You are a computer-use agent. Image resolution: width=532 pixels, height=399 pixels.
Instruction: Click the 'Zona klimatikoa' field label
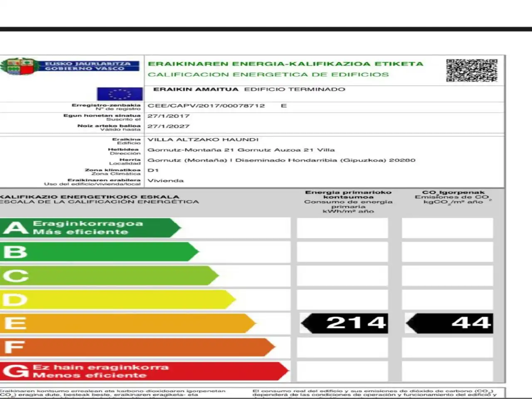pos(113,170)
